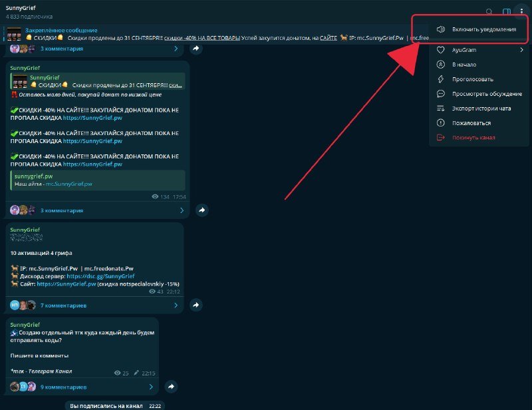Close the three-dot channel menu button
The width and height of the screenshot is (532, 410).
point(521,11)
